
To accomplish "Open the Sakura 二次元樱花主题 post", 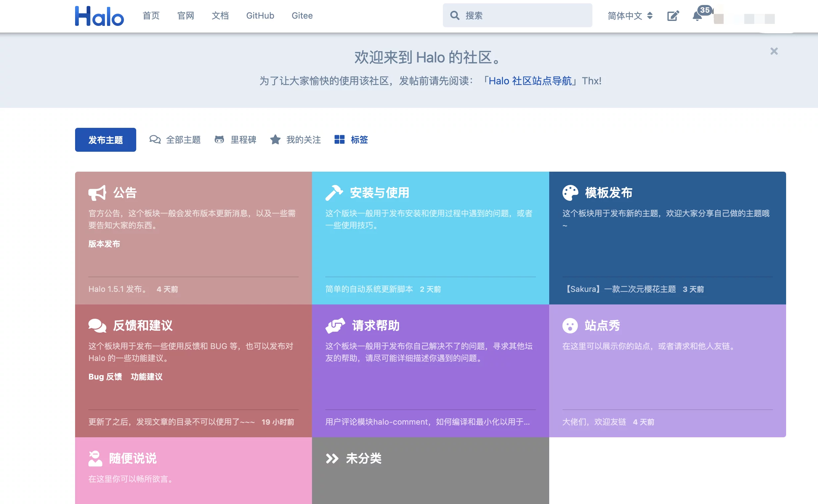I will click(x=619, y=289).
